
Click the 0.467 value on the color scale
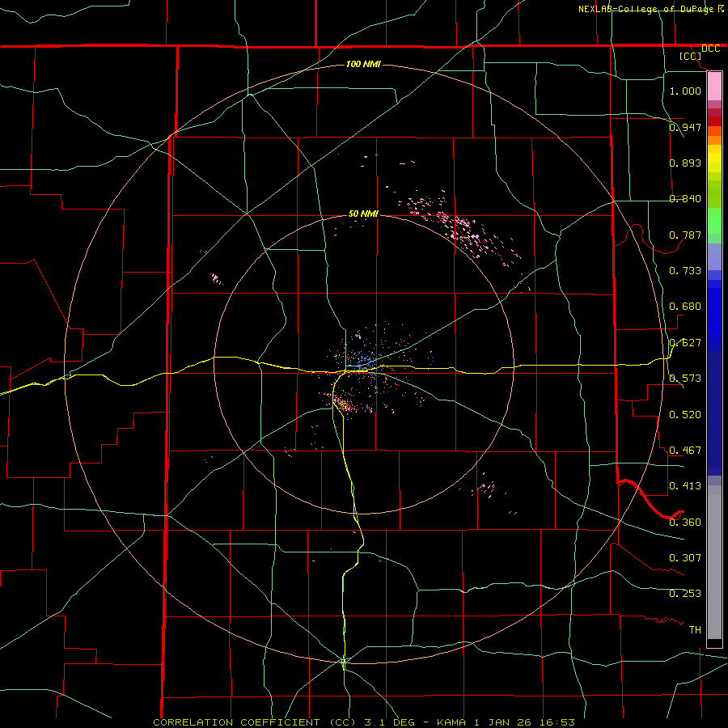tap(685, 451)
